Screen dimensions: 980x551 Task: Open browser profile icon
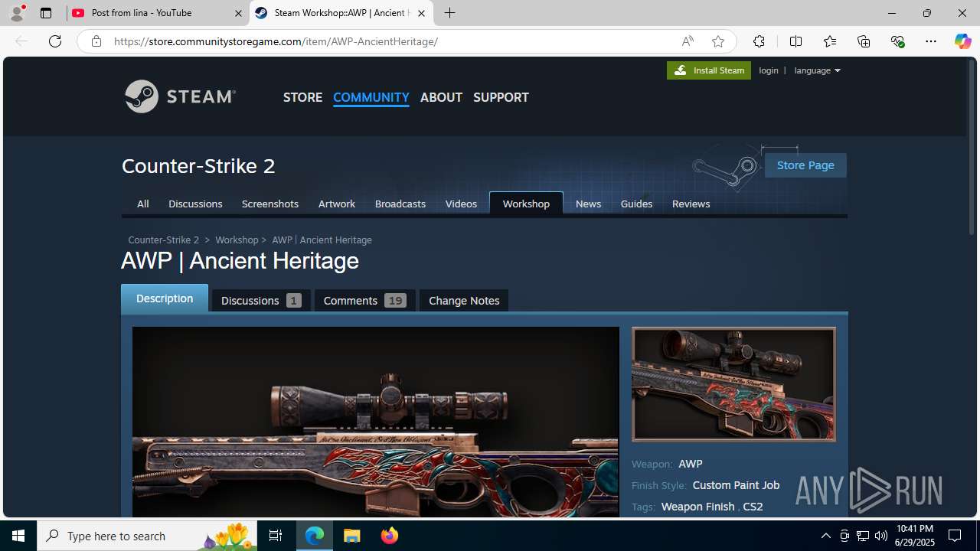17,13
